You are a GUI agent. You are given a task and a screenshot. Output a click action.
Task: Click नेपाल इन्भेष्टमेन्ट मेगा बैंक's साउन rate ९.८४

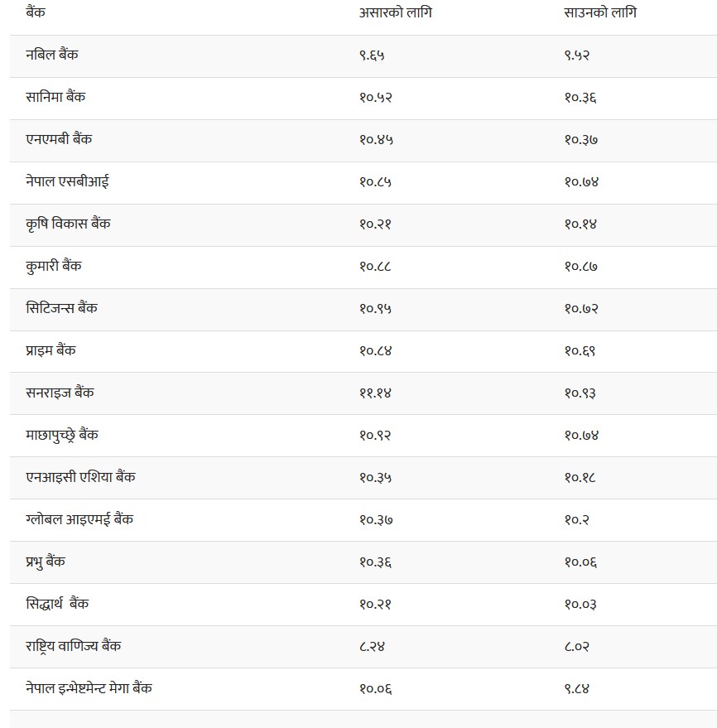tap(577, 689)
